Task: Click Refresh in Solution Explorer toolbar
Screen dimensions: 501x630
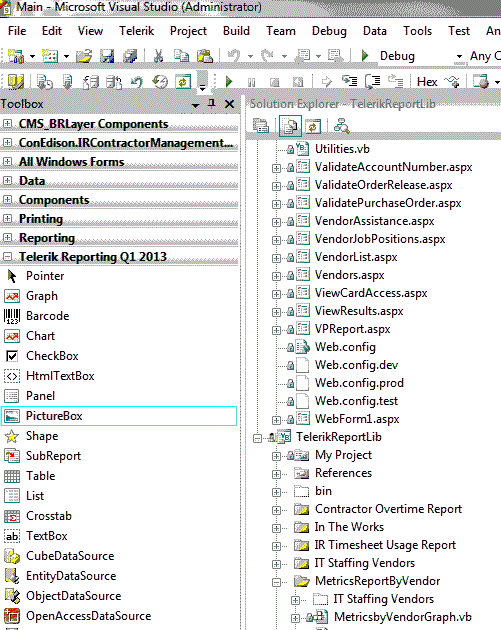Action: (313, 127)
